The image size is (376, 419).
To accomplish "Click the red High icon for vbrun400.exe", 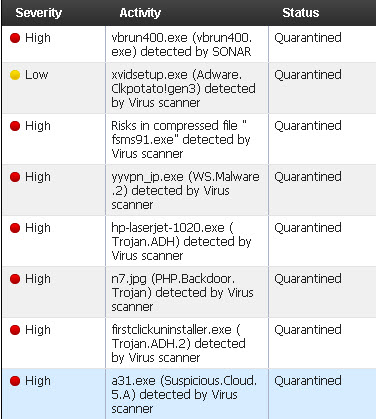I will pyautogui.click(x=15, y=38).
